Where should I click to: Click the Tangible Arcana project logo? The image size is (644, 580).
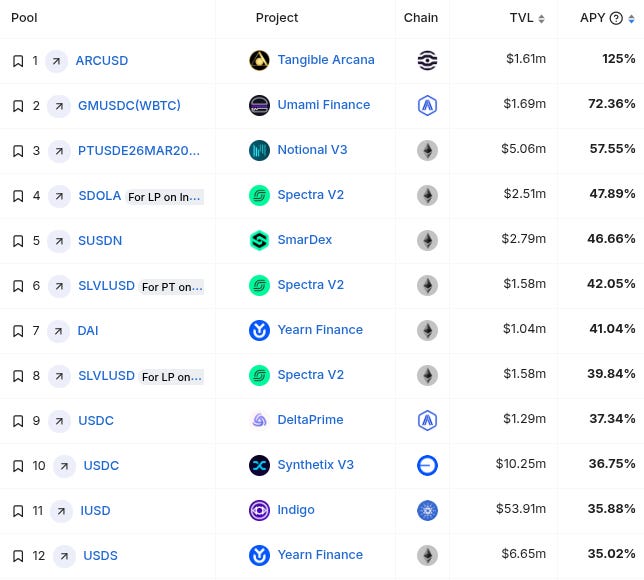tap(260, 60)
